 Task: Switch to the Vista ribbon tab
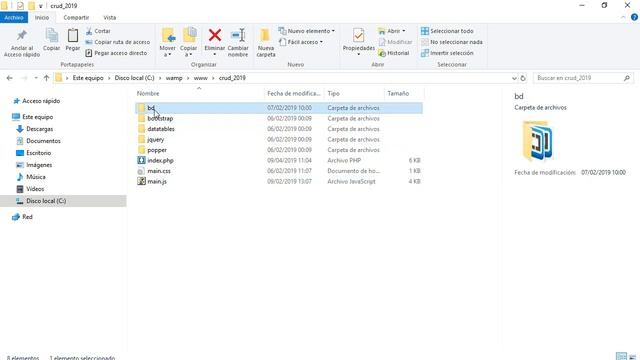(109, 18)
